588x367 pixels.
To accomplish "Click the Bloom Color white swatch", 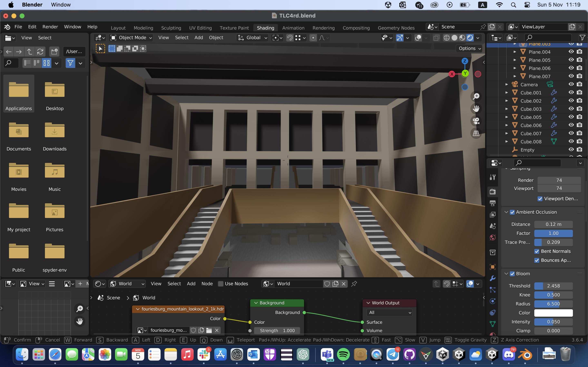I will pyautogui.click(x=553, y=313).
